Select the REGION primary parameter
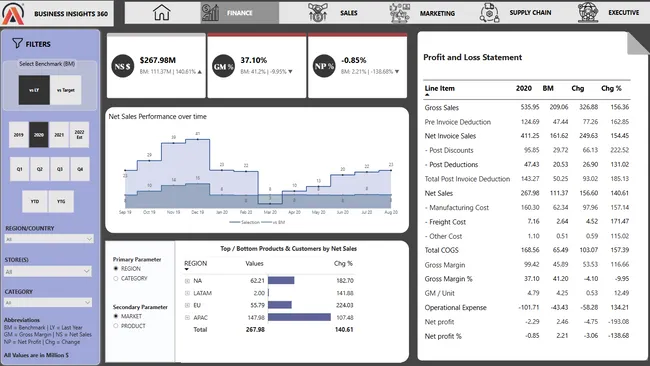Viewport: 650px width, 366px height. pos(116,269)
